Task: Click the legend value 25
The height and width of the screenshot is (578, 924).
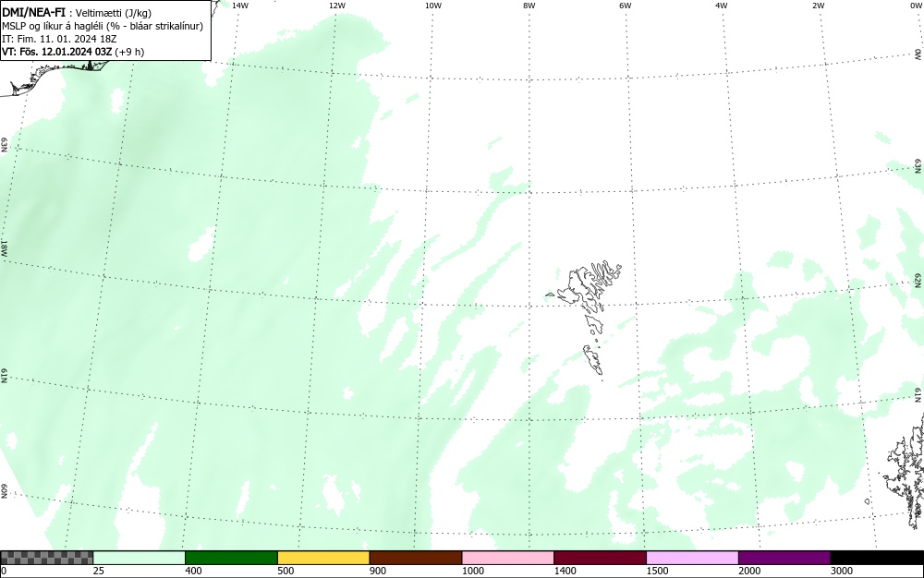Action: point(99,571)
